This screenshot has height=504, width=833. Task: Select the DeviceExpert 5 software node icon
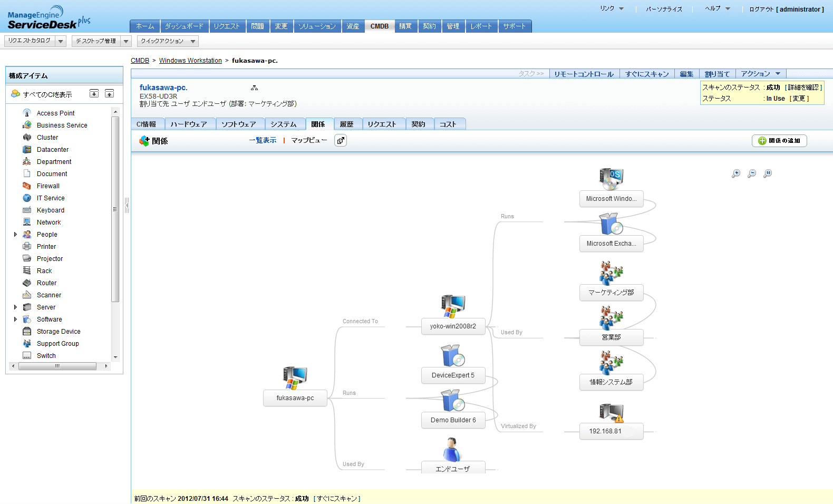point(452,355)
